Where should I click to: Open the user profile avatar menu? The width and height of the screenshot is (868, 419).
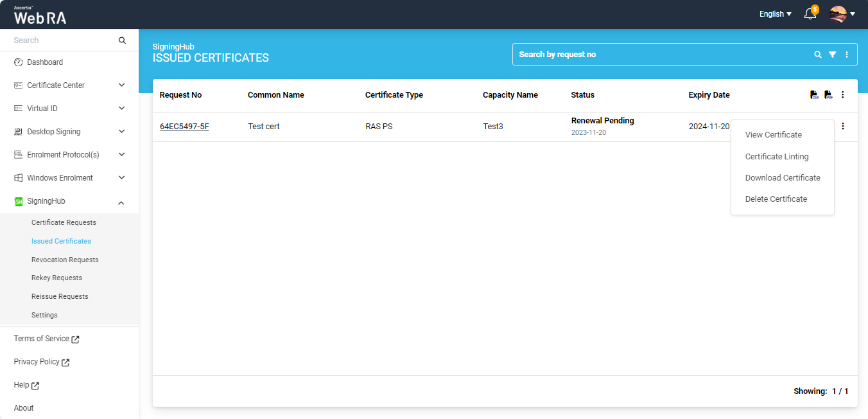(x=842, y=14)
